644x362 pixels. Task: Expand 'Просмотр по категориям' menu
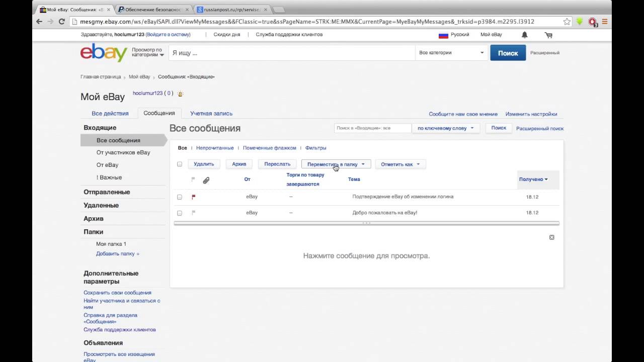148,52
